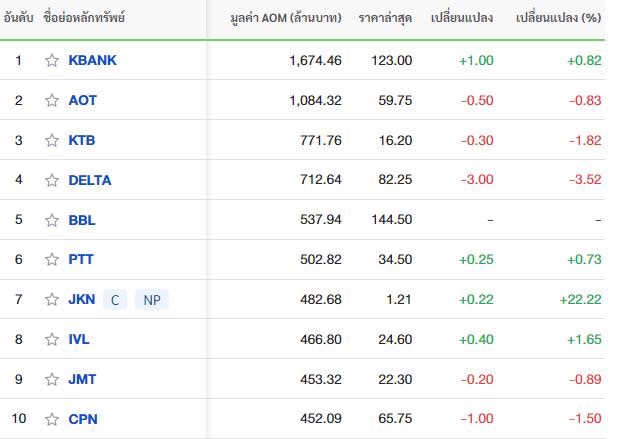Click the อันดับ ranking column header

(x=18, y=18)
